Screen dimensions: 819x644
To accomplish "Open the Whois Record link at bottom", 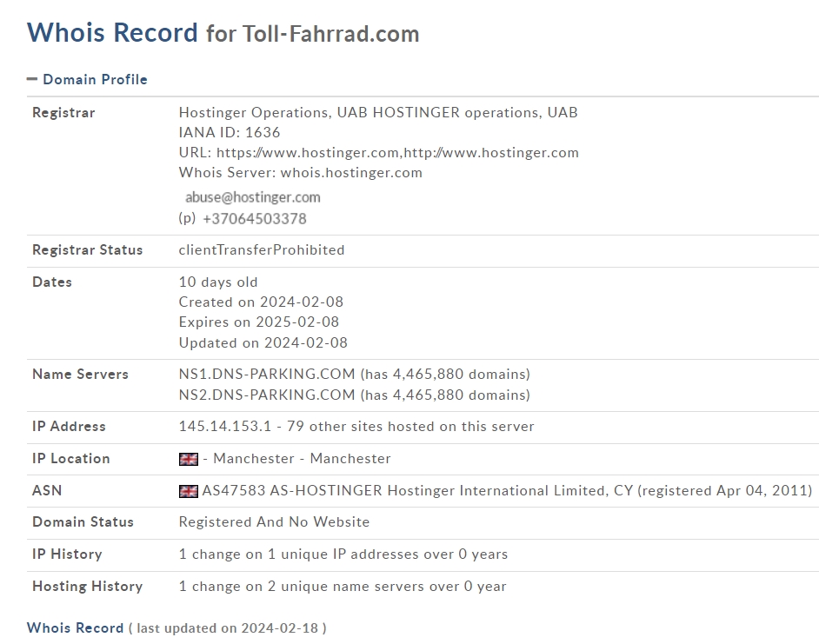I will pos(76,627).
